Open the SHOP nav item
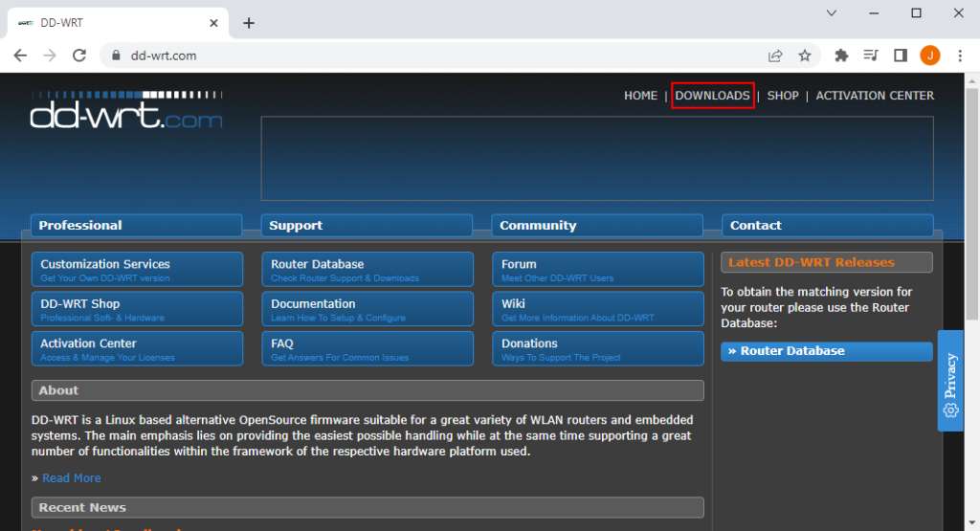Viewport: 980px width, 531px height. click(x=783, y=96)
